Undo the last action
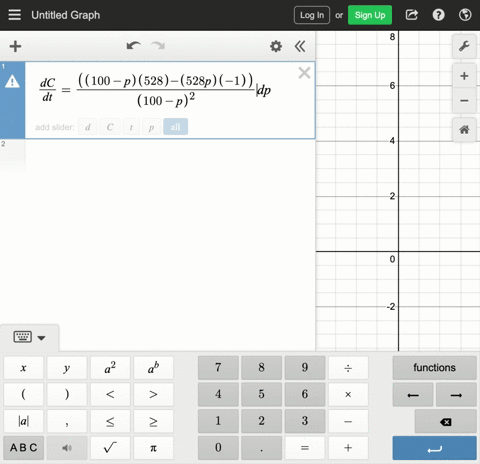This screenshot has width=480, height=464. (x=133, y=46)
